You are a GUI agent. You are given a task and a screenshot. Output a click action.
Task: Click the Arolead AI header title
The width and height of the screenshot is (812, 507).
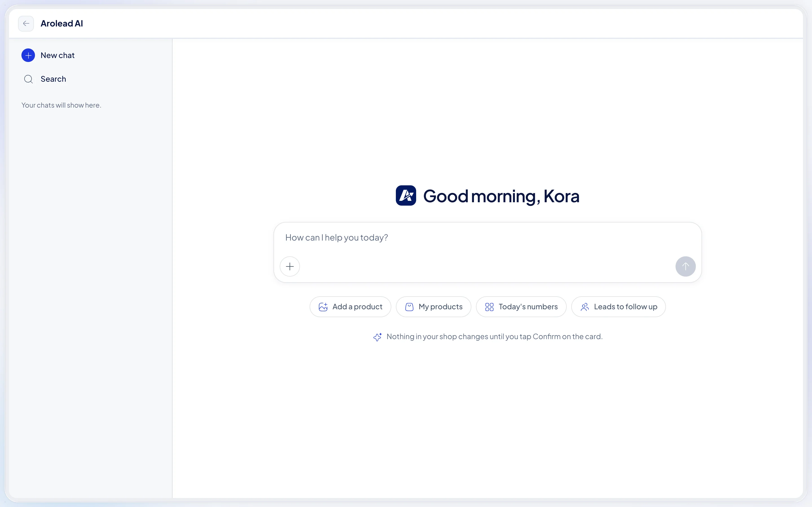click(x=62, y=23)
